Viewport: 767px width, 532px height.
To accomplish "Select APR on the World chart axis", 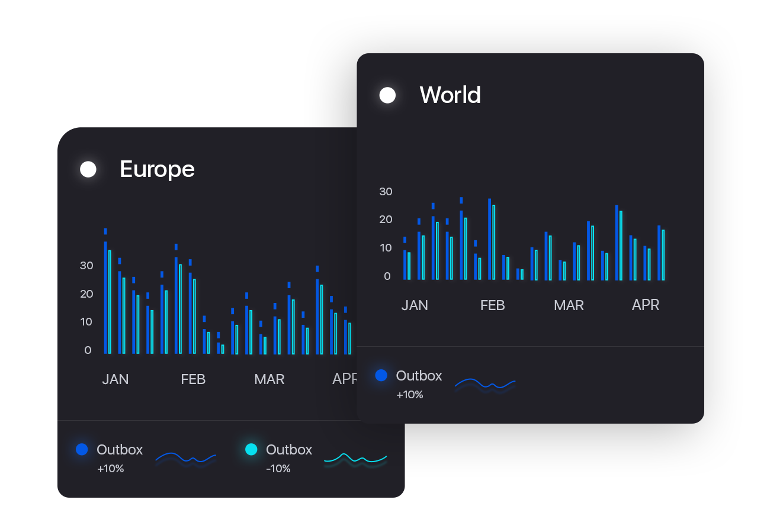I will coord(646,305).
